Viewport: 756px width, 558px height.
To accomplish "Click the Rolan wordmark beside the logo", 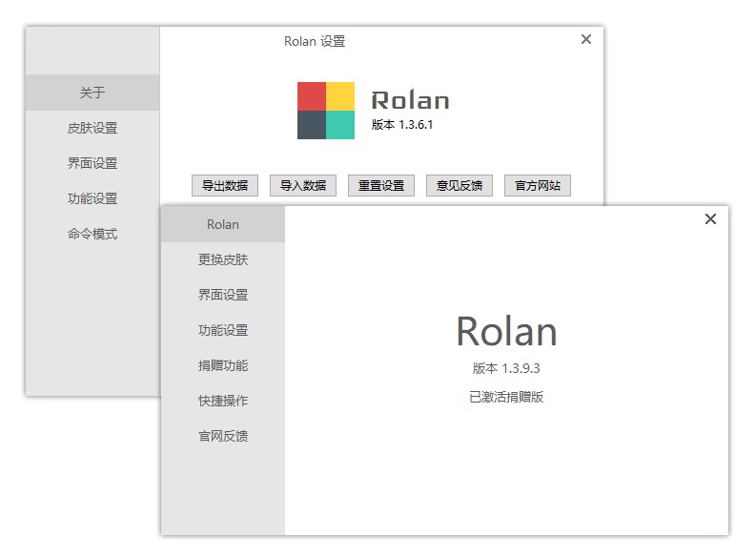I will [410, 100].
